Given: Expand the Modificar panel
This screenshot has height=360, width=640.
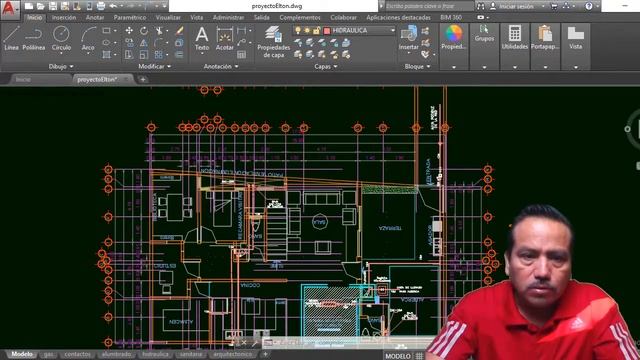Looking at the screenshot, I should pyautogui.click(x=155, y=66).
